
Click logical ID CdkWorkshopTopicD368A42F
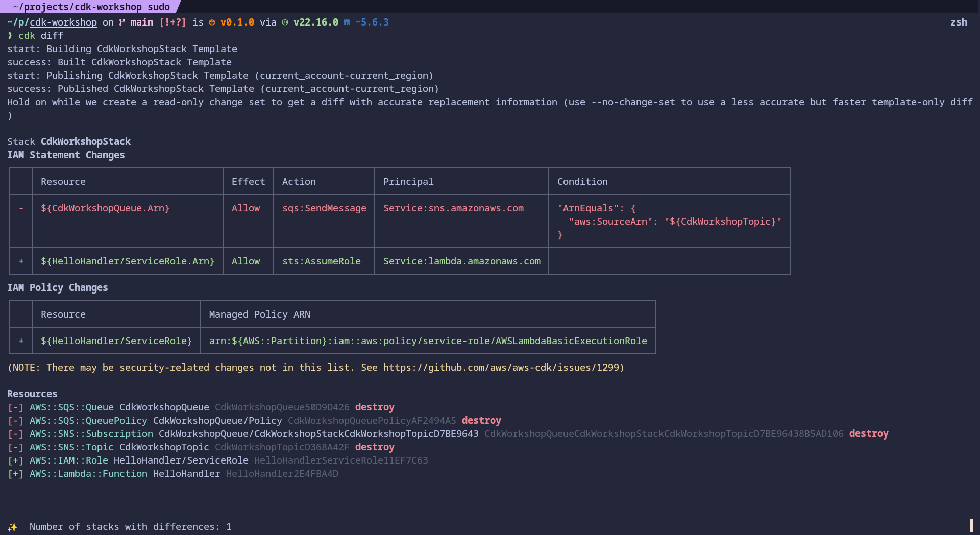click(282, 447)
